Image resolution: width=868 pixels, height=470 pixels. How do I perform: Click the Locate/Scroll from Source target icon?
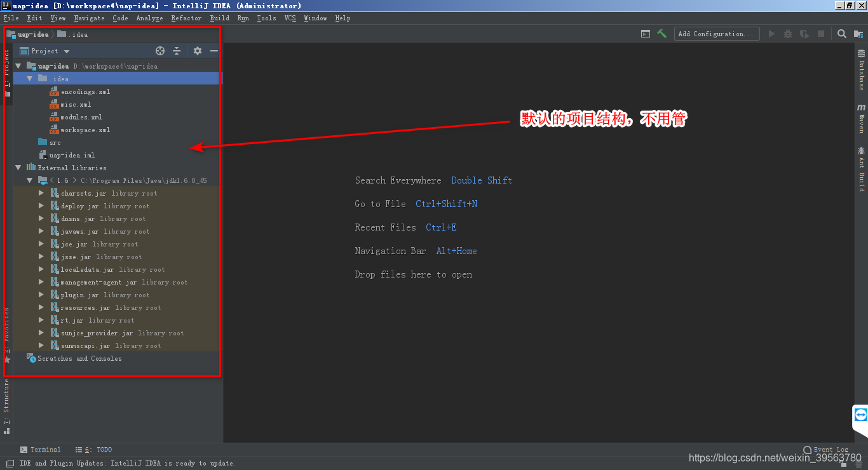160,51
